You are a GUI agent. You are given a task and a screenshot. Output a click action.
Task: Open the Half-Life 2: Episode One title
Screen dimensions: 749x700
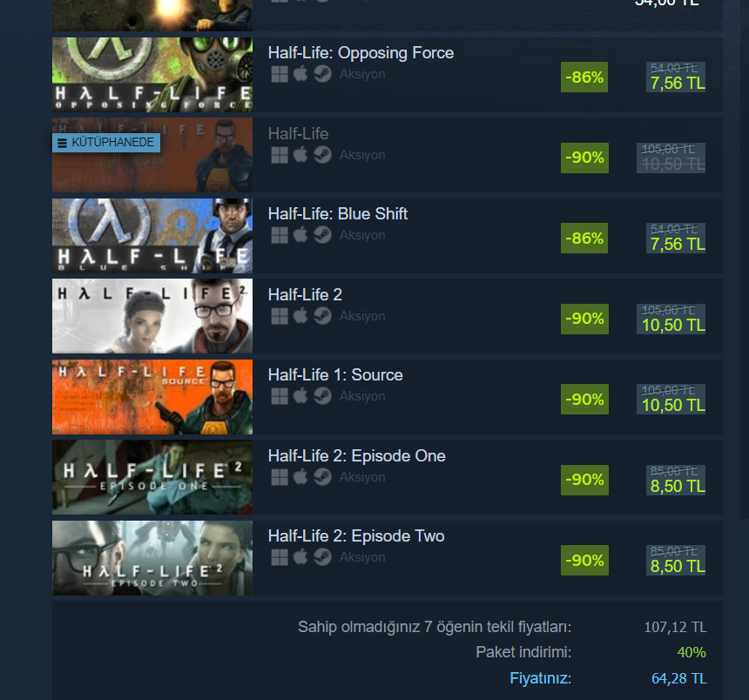356,456
